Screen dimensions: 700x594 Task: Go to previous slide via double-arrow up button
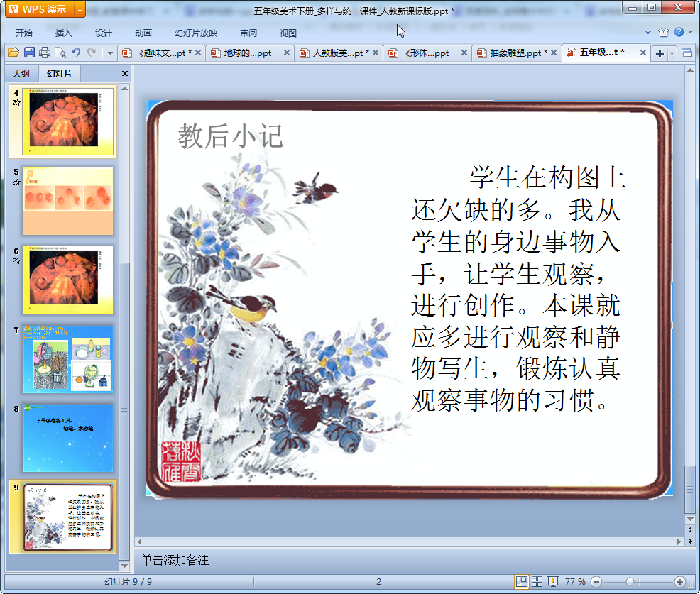pyautogui.click(x=690, y=530)
